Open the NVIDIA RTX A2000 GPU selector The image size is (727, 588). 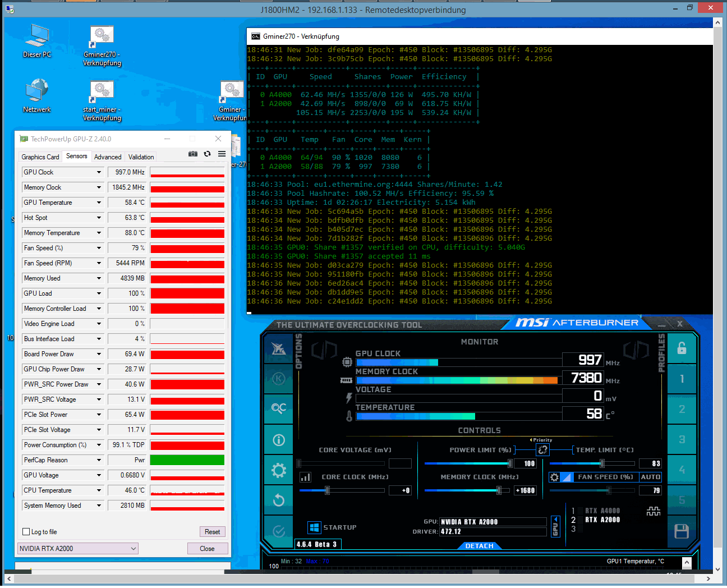coord(78,549)
